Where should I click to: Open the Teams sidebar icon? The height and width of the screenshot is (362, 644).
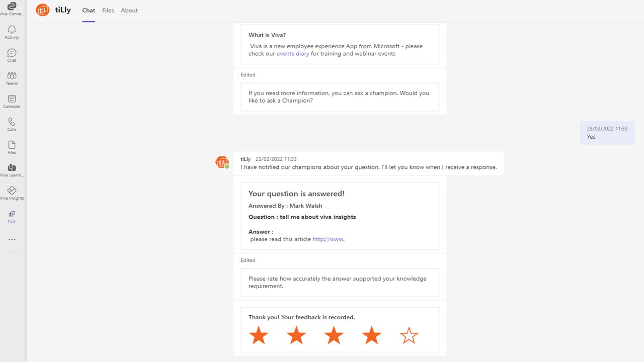(12, 78)
